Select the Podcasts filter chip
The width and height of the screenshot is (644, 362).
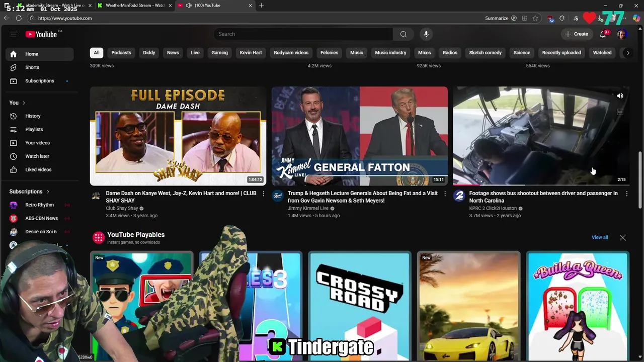[x=121, y=53]
